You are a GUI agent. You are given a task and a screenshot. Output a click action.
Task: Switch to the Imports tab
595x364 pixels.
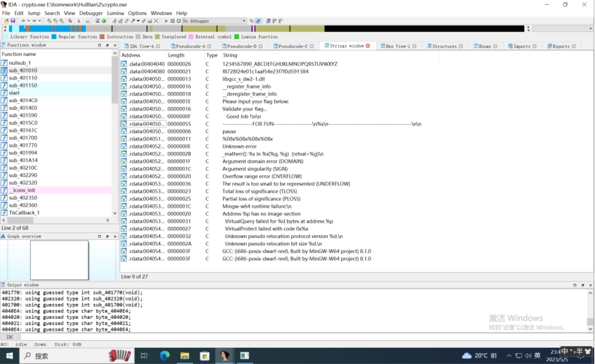pos(521,46)
